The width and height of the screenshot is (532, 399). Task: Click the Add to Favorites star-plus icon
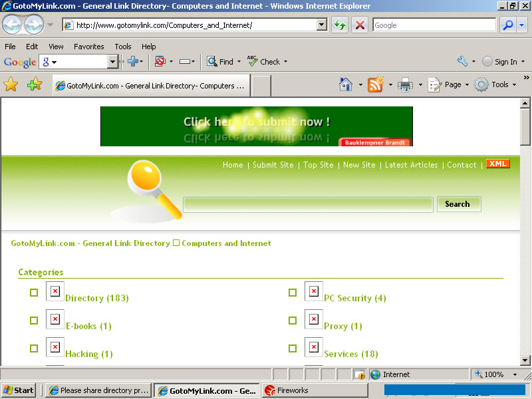35,84
